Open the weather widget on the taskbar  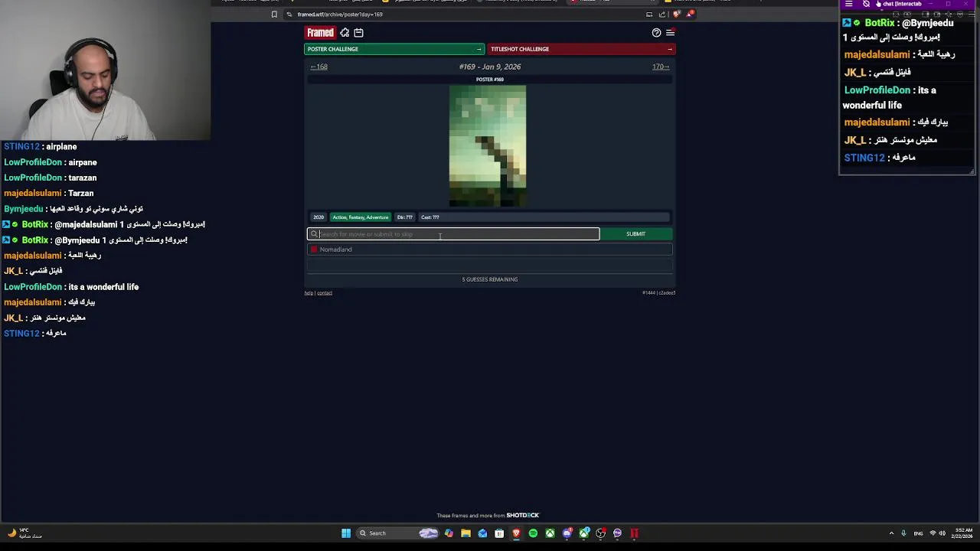(24, 533)
